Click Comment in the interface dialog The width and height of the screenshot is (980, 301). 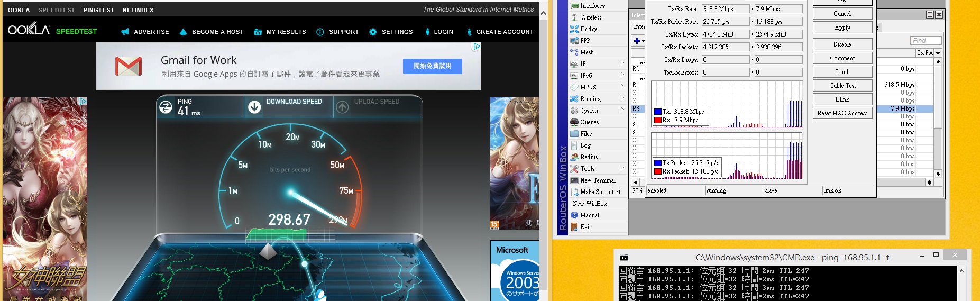pyautogui.click(x=842, y=58)
